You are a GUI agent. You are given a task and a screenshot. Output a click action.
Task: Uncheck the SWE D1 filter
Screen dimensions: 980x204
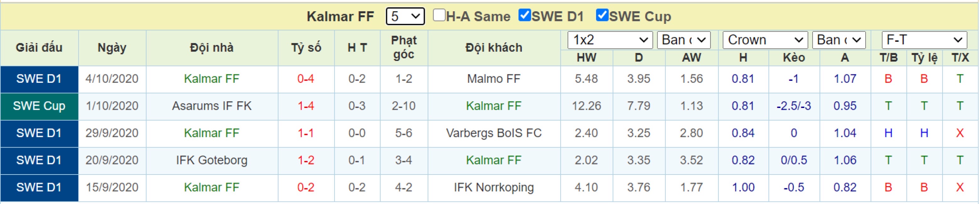pyautogui.click(x=525, y=16)
